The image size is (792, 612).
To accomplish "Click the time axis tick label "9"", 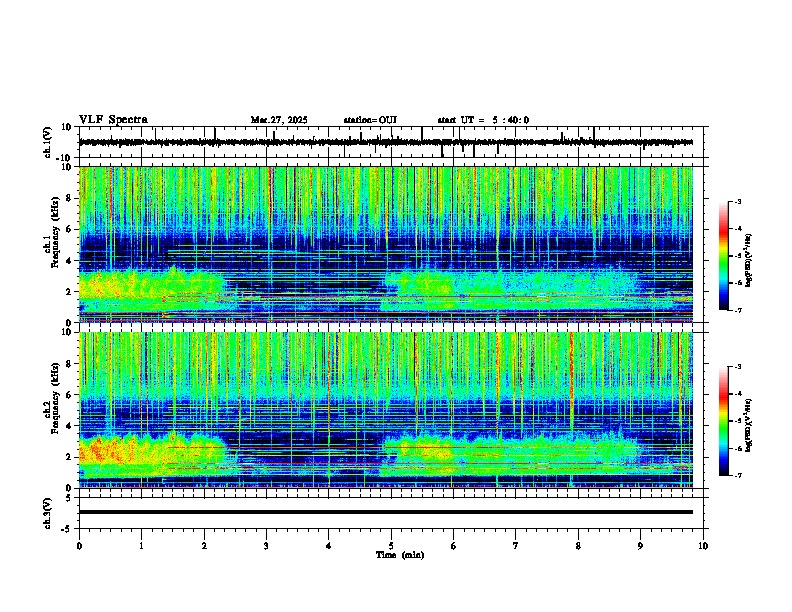I will (640, 546).
